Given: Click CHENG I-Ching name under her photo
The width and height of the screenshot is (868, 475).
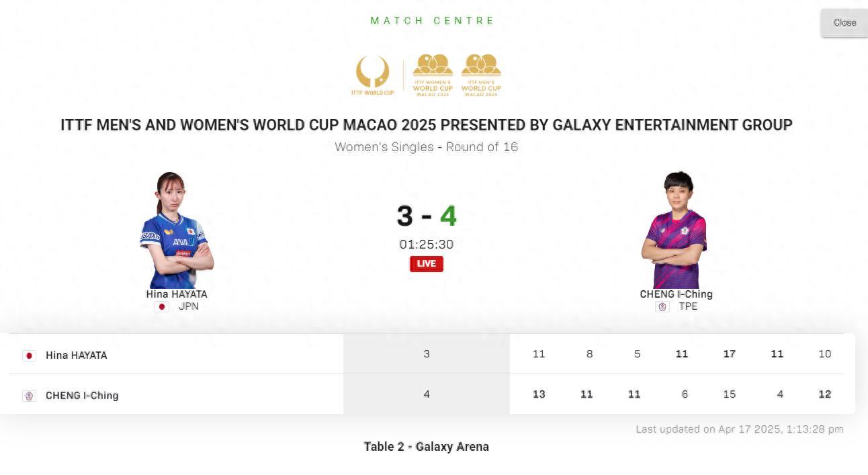Looking at the screenshot, I should click(676, 294).
